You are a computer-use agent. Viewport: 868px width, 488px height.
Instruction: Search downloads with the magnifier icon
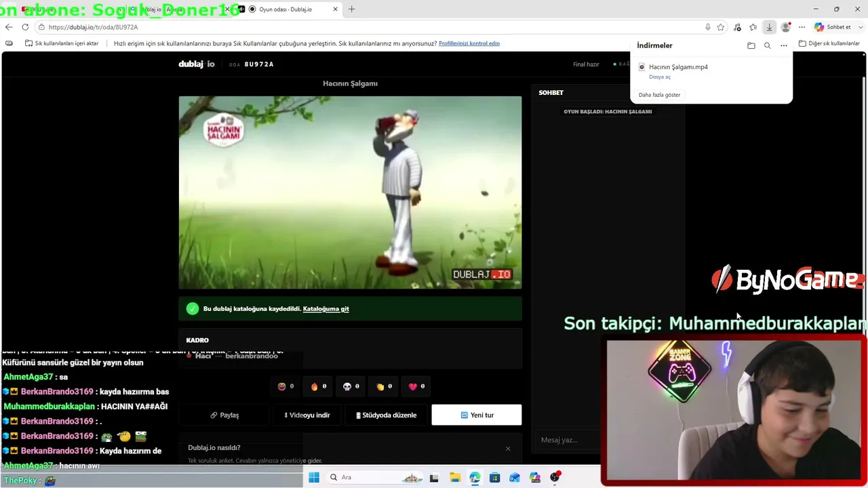click(x=767, y=45)
